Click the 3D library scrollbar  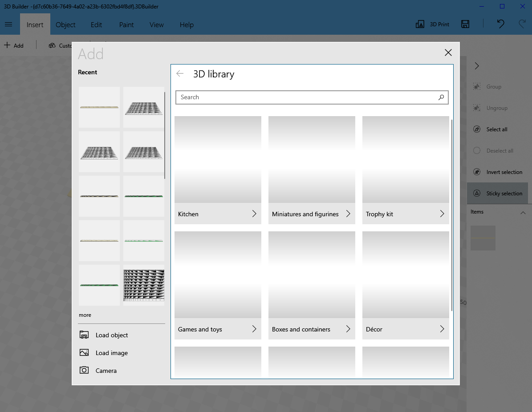click(451, 215)
